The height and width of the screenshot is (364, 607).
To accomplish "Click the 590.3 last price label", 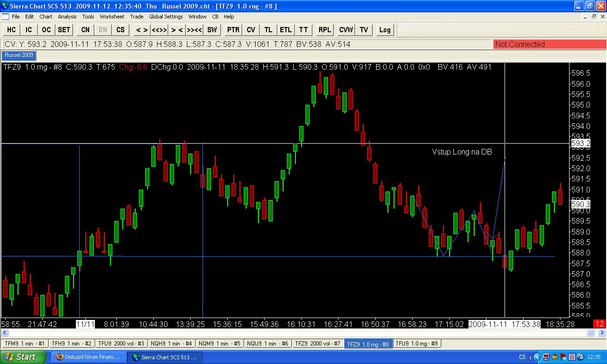I will tap(580, 204).
